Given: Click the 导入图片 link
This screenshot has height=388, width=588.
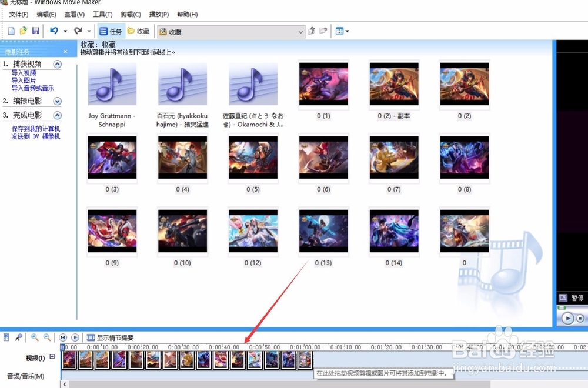Looking at the screenshot, I should click(24, 81).
